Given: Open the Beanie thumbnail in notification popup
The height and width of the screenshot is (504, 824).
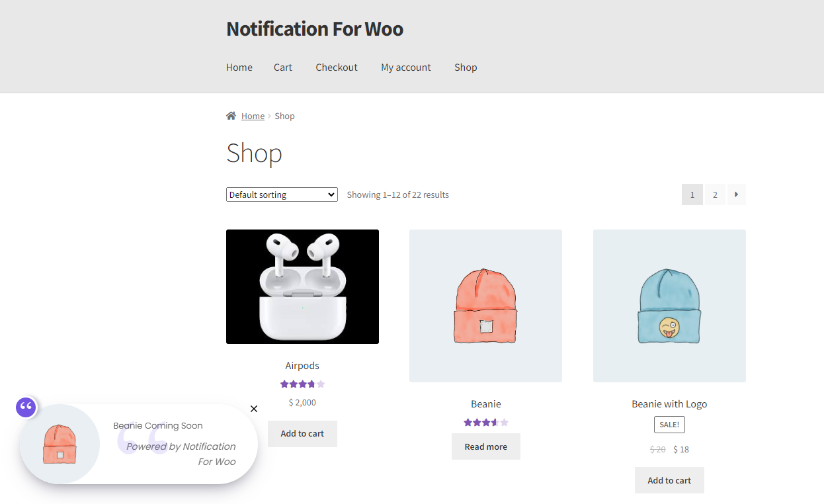Looking at the screenshot, I should click(60, 444).
